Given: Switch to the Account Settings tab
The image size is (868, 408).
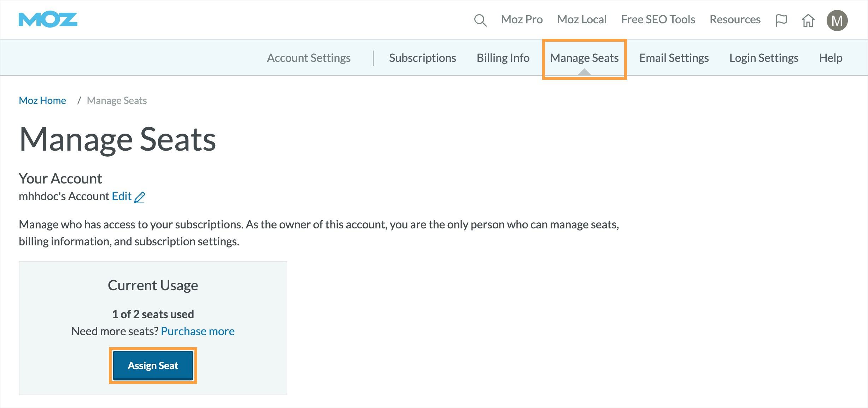Looking at the screenshot, I should coord(309,58).
